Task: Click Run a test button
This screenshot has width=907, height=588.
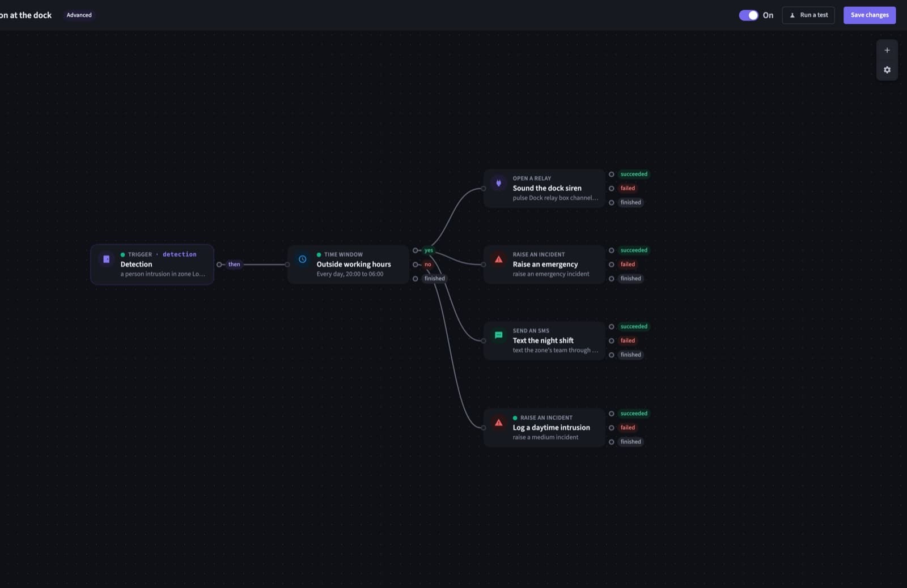Action: (x=808, y=15)
